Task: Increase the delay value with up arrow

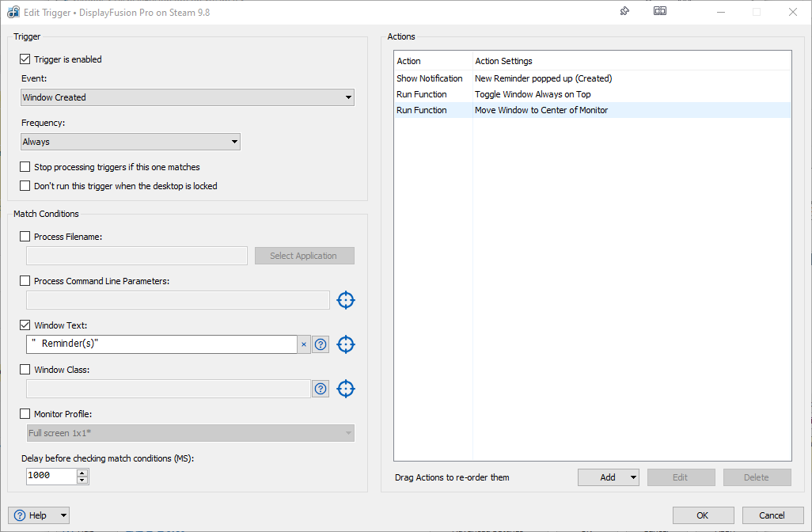Action: click(82, 472)
